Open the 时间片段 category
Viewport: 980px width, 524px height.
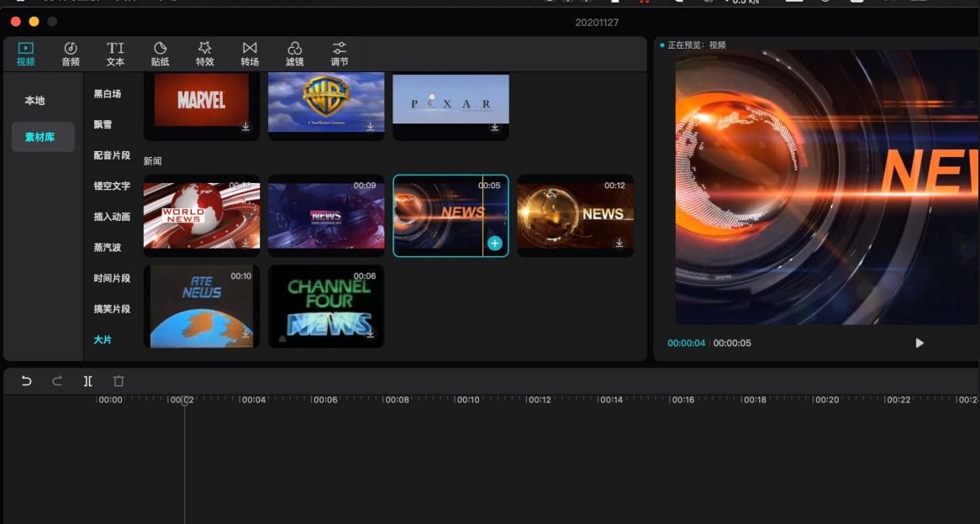pyautogui.click(x=112, y=278)
